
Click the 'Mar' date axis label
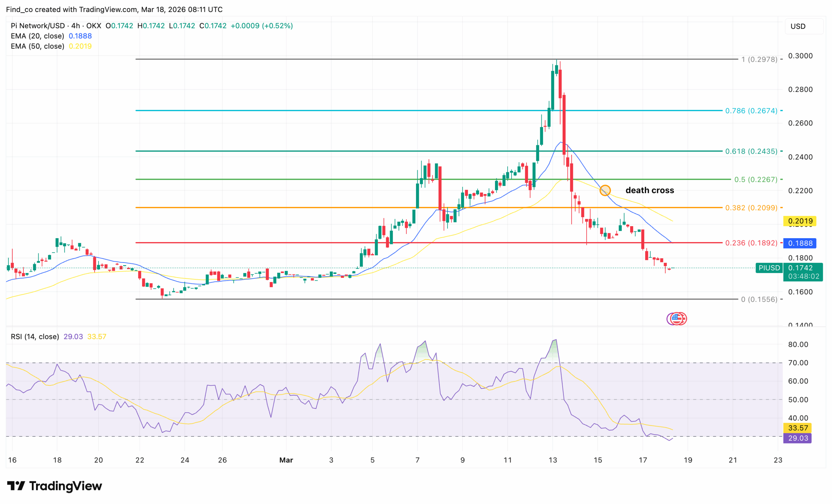click(286, 460)
